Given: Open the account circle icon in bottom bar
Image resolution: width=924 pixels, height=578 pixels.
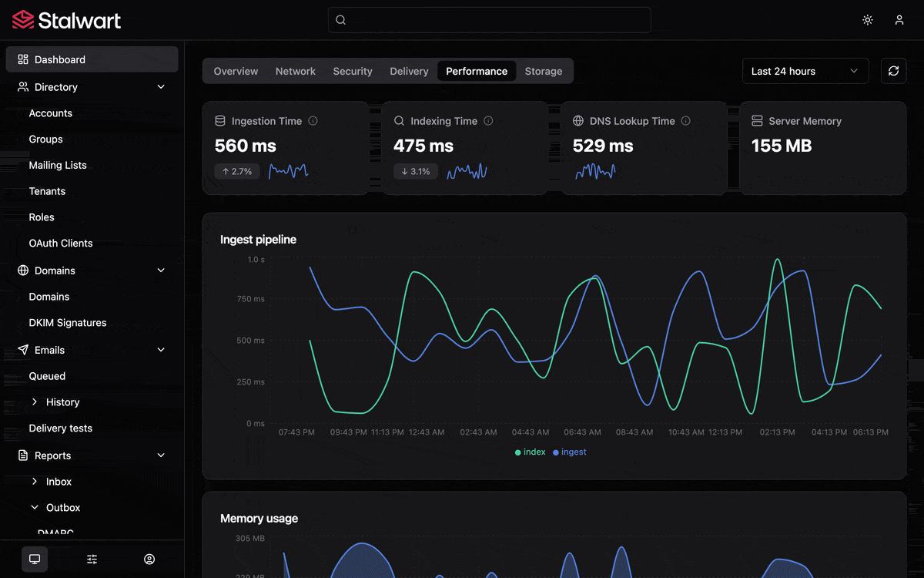Looking at the screenshot, I should [x=149, y=559].
